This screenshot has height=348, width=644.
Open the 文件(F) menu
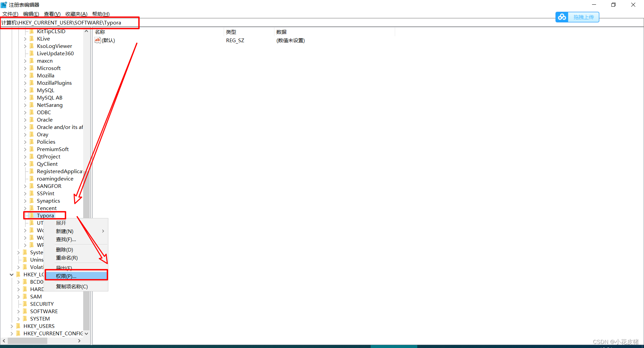coord(10,14)
